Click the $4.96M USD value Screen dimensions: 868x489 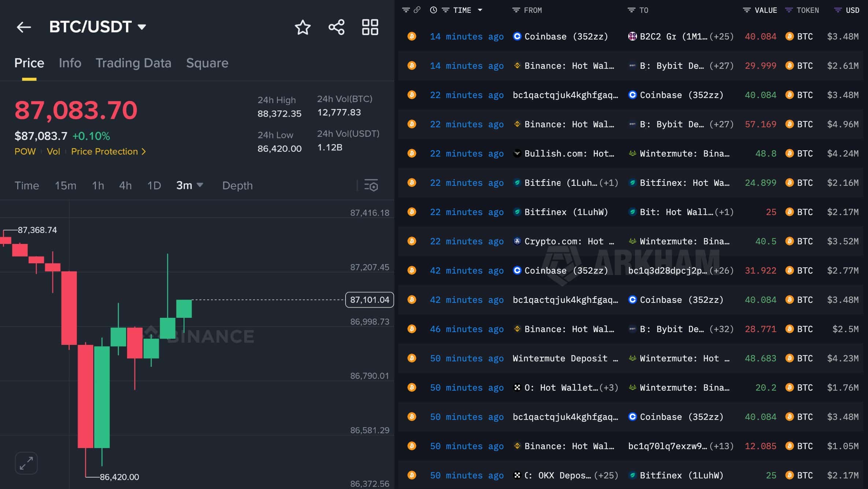843,124
